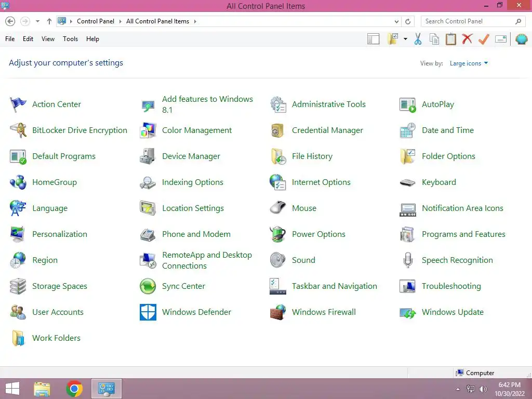Image resolution: width=532 pixels, height=399 pixels.
Task: Open the Keyboard icon
Action: pyautogui.click(x=408, y=182)
